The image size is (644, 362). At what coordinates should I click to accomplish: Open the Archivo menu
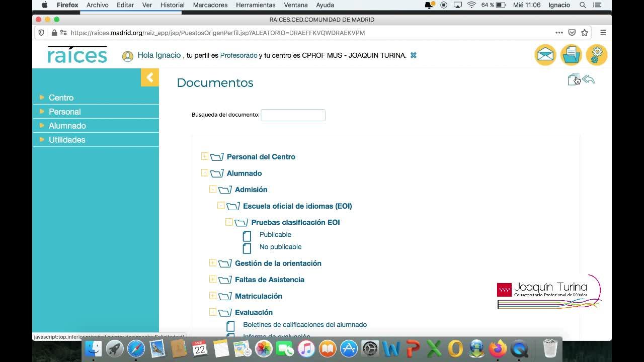click(98, 5)
